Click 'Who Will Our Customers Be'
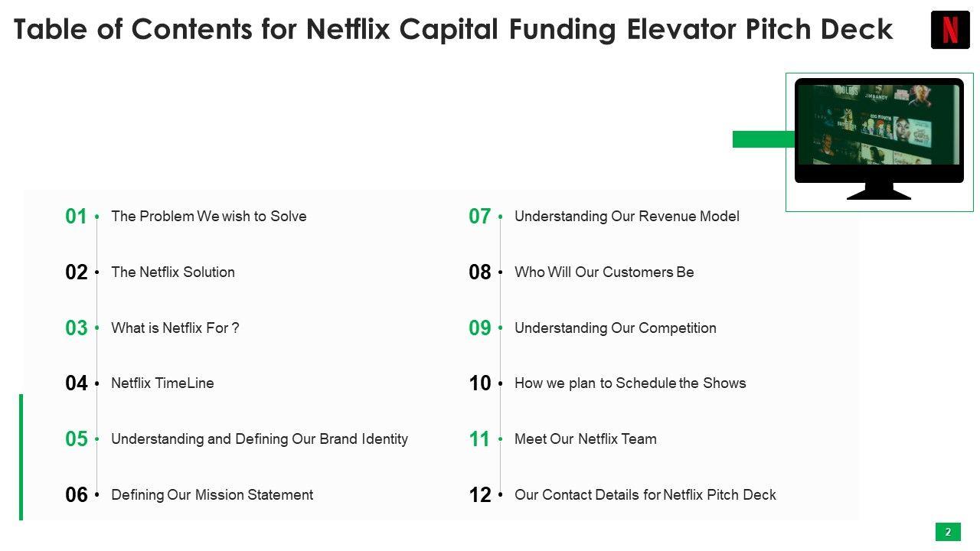 604,272
